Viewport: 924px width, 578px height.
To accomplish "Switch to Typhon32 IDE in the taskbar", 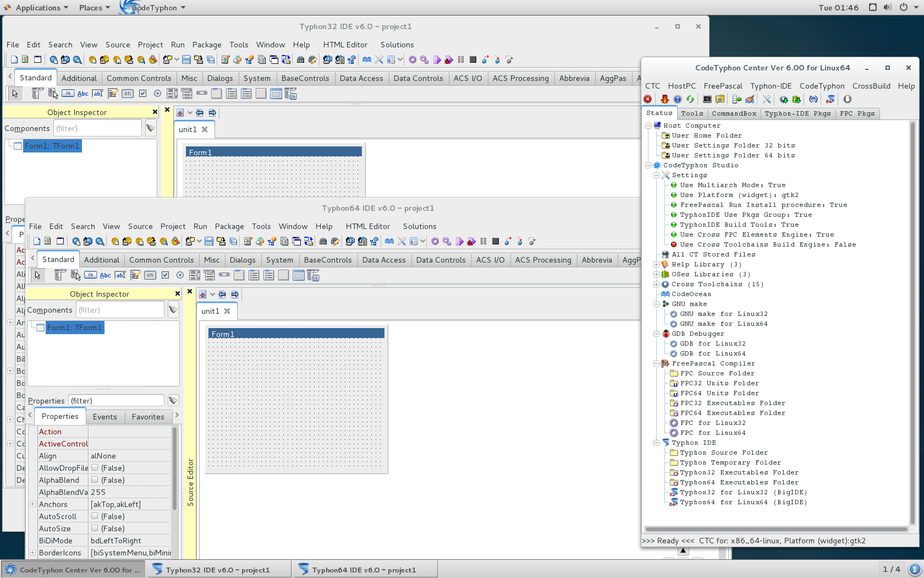I will tap(219, 570).
